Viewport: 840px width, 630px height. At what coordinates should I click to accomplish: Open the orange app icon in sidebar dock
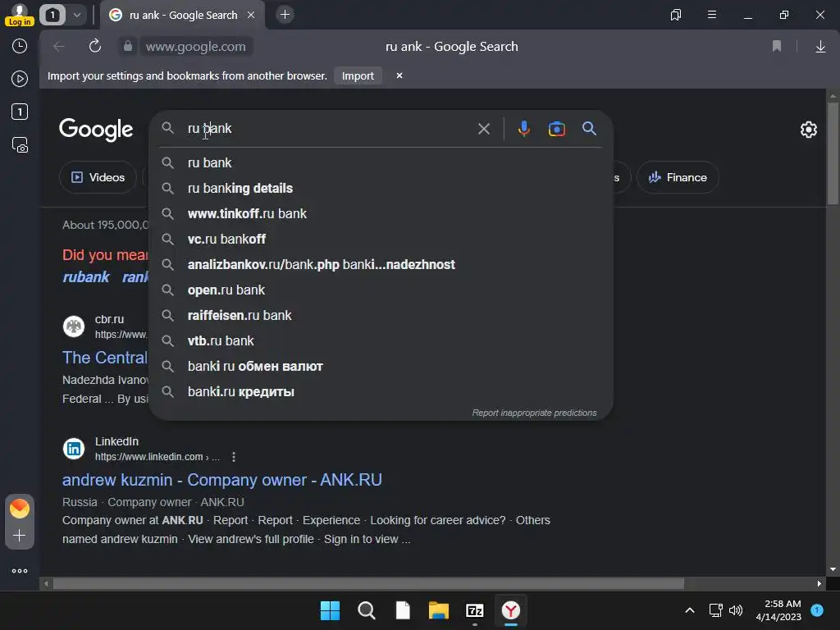[20, 508]
